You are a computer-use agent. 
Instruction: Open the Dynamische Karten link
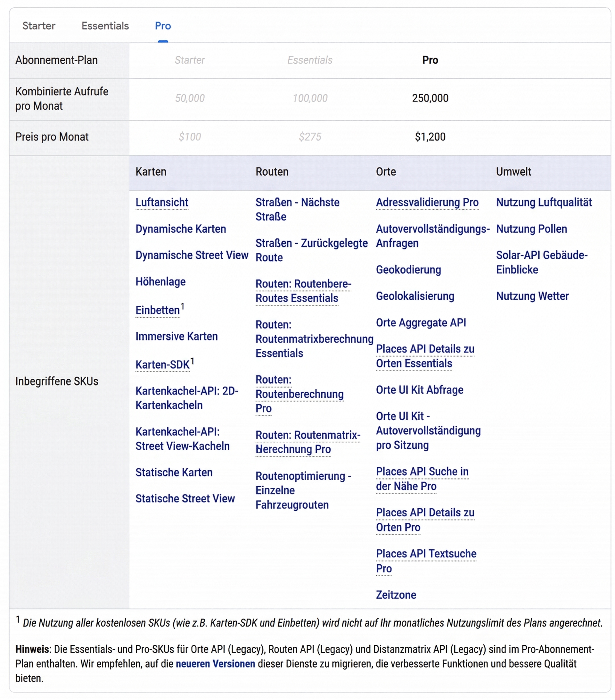click(x=181, y=229)
